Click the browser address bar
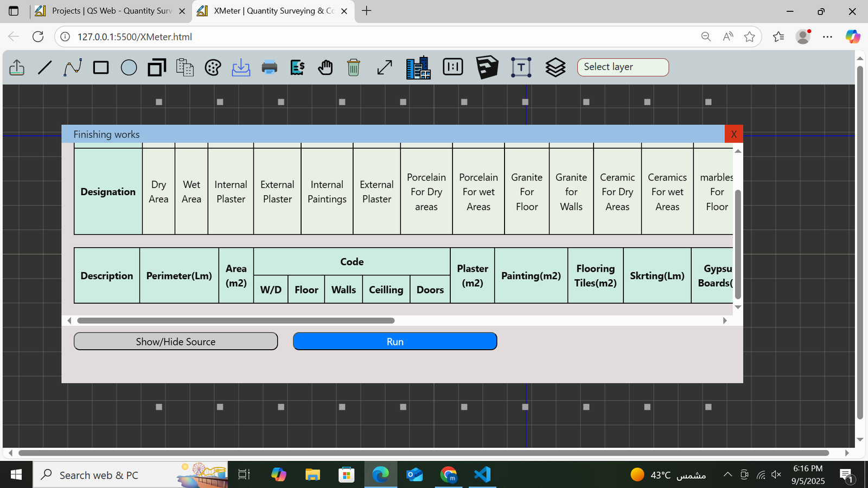 (x=380, y=37)
